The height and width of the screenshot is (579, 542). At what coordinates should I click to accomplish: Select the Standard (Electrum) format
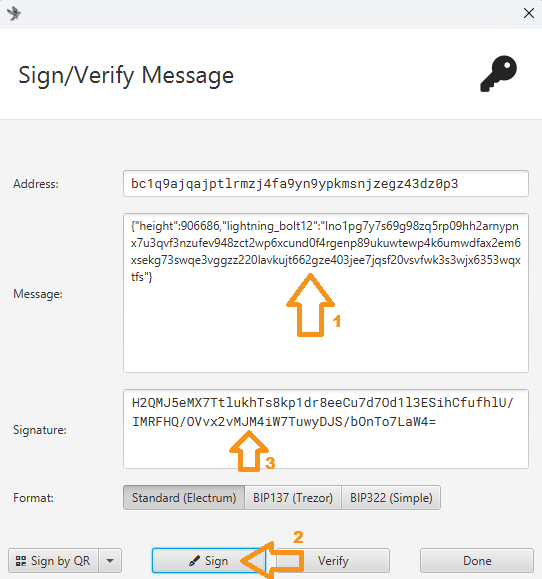(x=184, y=498)
